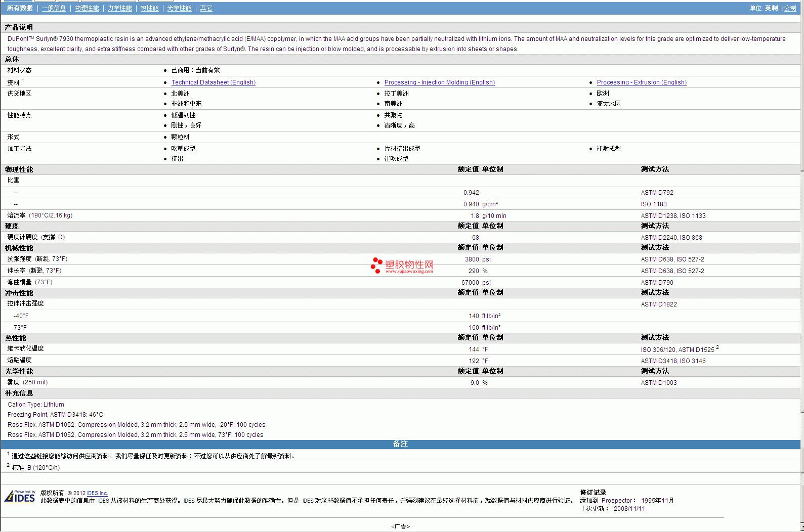This screenshot has height=532, width=804.
Task: Select the 所有数据 tab
Action: click(x=20, y=8)
